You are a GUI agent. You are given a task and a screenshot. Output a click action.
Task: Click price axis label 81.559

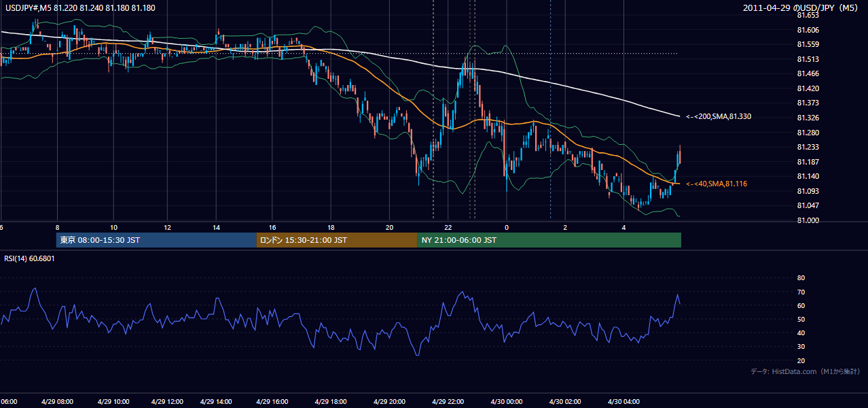[808, 44]
